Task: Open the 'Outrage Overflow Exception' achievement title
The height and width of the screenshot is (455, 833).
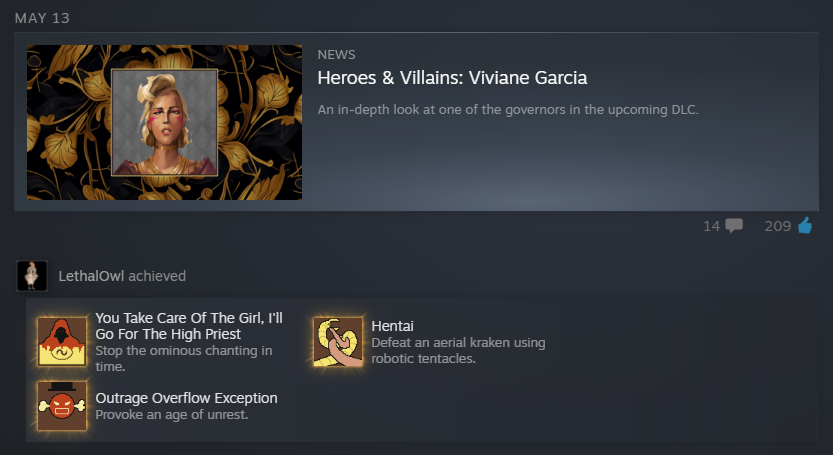Action: click(x=186, y=398)
